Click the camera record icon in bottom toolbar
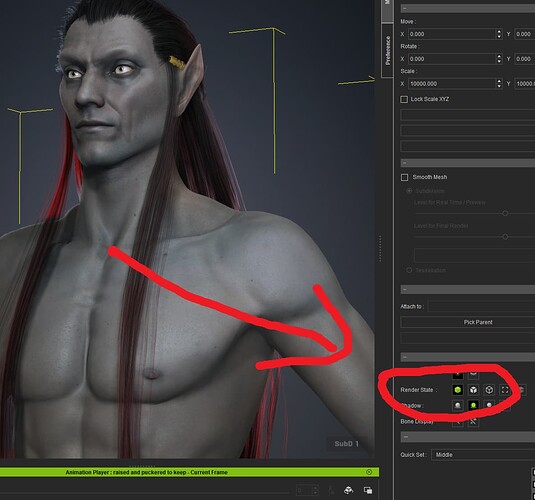Image resolution: width=535 pixels, height=500 pixels. [348, 490]
